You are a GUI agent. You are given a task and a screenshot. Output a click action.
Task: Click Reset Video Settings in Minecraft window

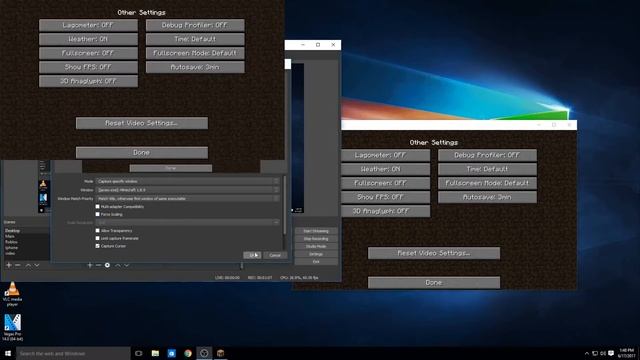pyautogui.click(x=434, y=253)
